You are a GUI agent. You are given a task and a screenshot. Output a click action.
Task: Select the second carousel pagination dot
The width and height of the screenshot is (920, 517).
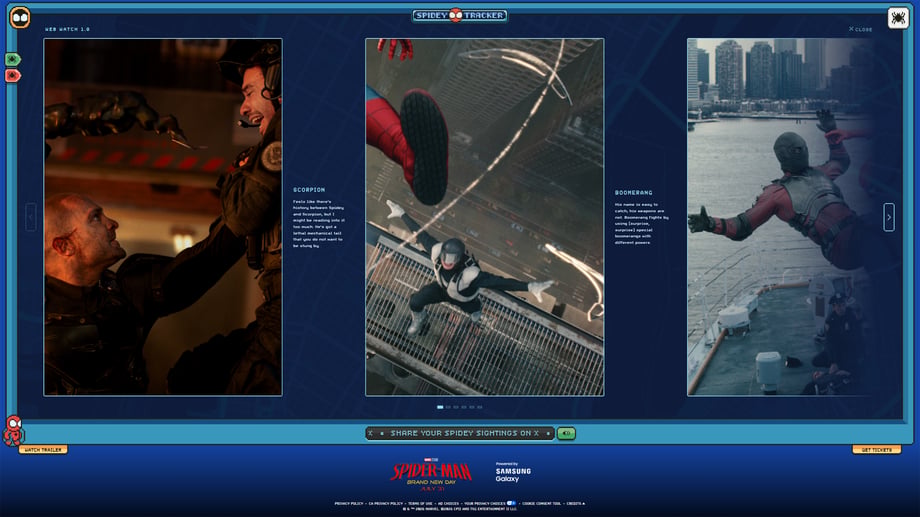point(448,407)
